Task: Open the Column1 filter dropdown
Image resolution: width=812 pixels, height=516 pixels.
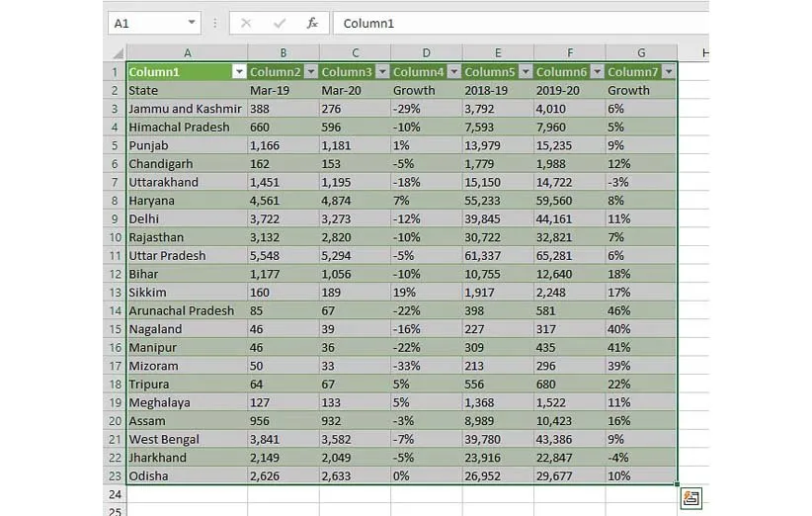Action: pos(238,72)
